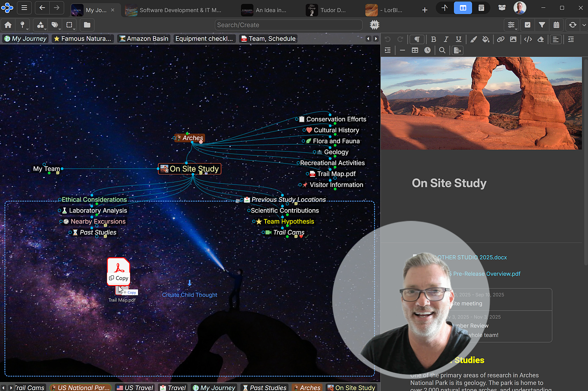Search within the note
Image resolution: width=588 pixels, height=391 pixels.
click(x=442, y=50)
